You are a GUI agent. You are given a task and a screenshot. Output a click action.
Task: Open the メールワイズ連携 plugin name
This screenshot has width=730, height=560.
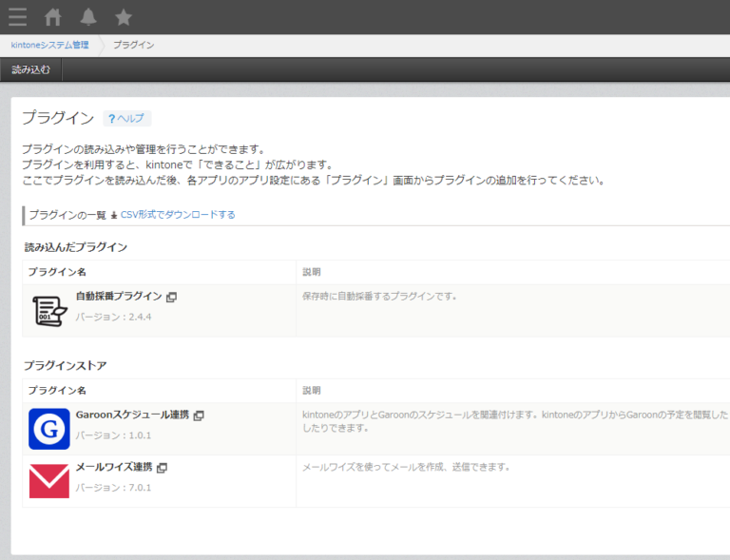point(114,468)
